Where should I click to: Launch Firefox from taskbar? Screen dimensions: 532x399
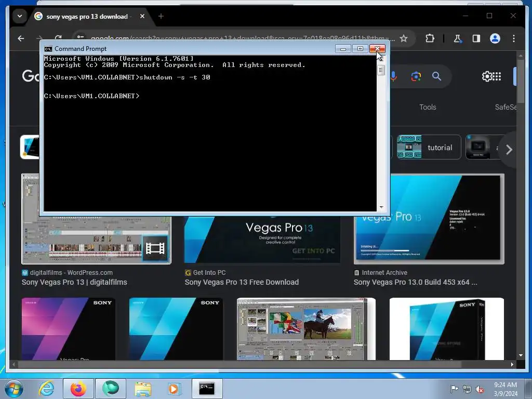78,389
